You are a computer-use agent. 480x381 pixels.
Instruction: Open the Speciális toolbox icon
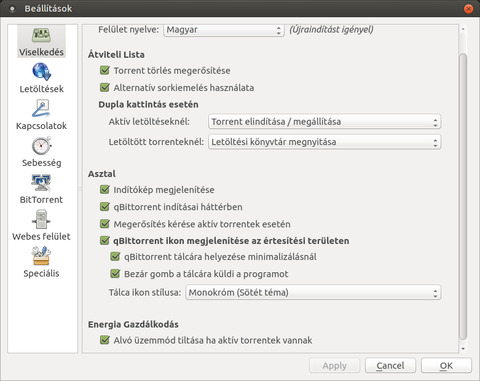tap(41, 256)
